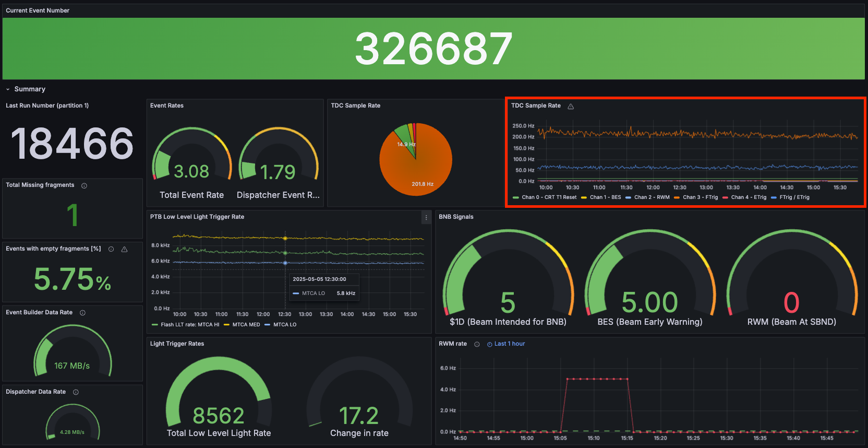This screenshot has width=868, height=448.
Task: Click FTrig / ETrig blue legend color swatch
Action: pos(774,197)
